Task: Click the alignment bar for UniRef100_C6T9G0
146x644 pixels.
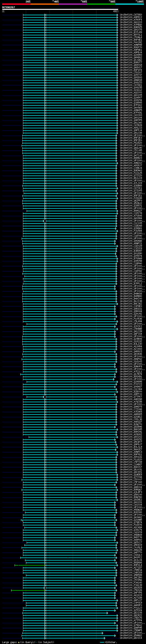Action: pyautogui.click(x=71, y=15)
